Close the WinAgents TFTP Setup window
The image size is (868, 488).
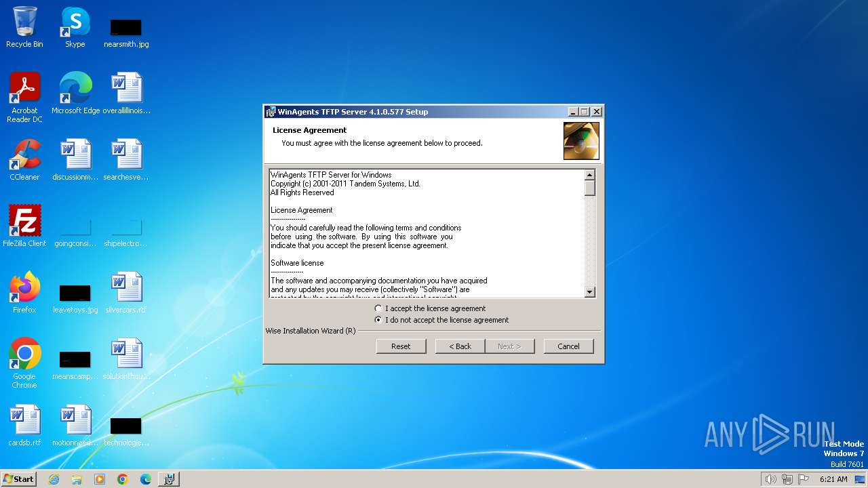597,112
